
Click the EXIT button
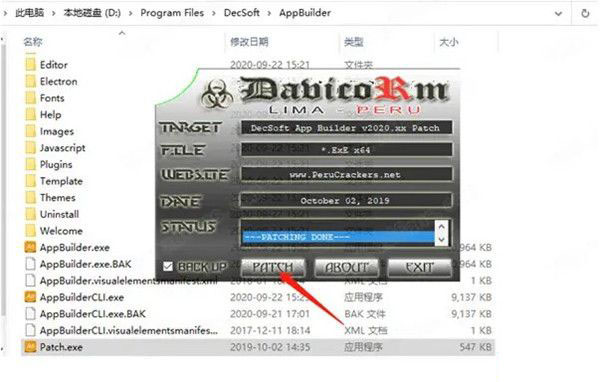coord(420,267)
